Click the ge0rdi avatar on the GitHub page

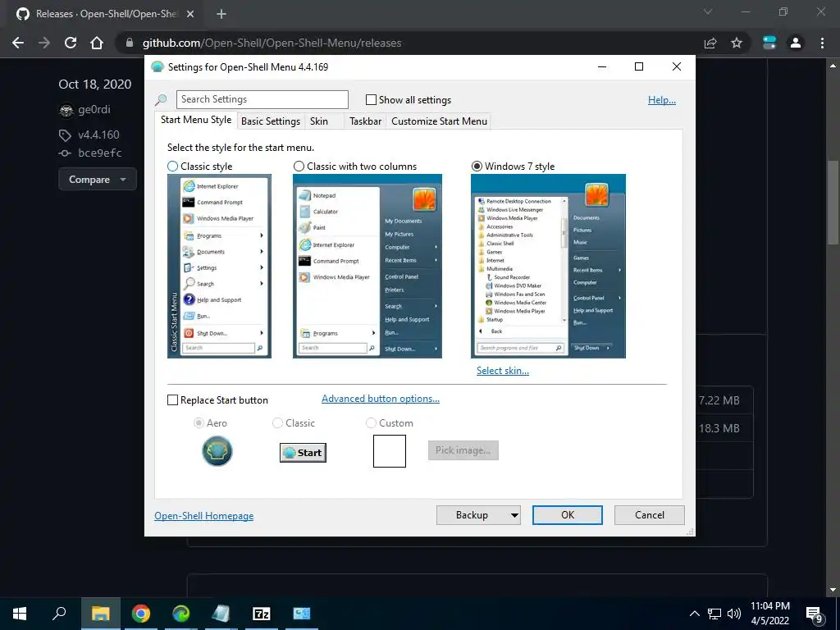[x=66, y=111]
